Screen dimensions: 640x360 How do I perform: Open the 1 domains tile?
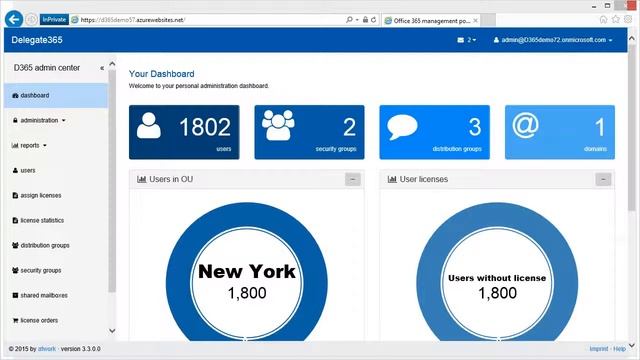tap(560, 132)
